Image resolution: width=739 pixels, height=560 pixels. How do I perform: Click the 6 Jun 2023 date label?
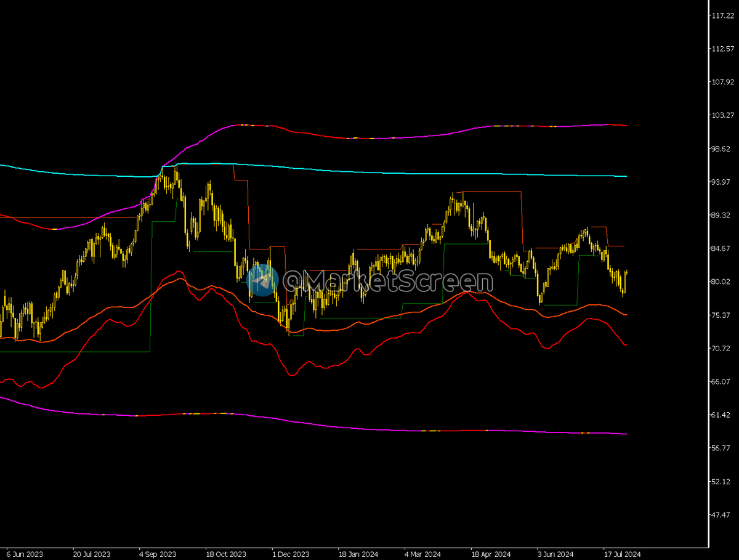click(x=24, y=554)
